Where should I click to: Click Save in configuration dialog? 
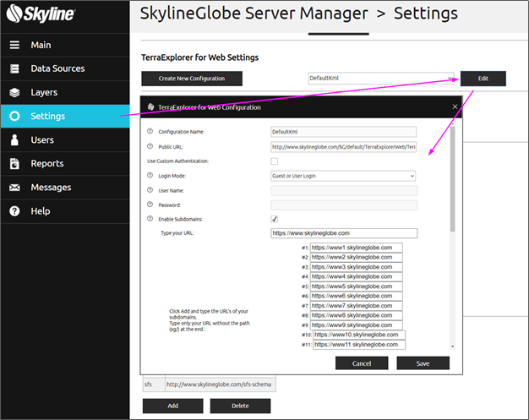(x=423, y=363)
